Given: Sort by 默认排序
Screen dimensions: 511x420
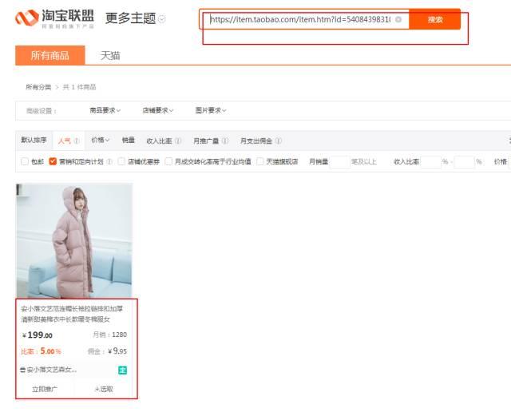Looking at the screenshot, I should pos(34,140).
